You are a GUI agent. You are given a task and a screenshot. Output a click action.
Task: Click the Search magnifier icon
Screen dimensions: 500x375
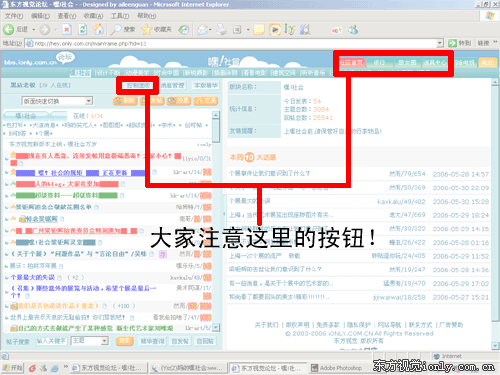116,30
